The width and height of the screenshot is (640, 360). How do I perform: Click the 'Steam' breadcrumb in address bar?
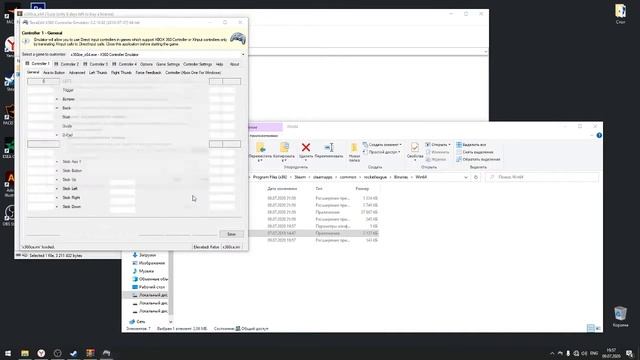coord(300,177)
